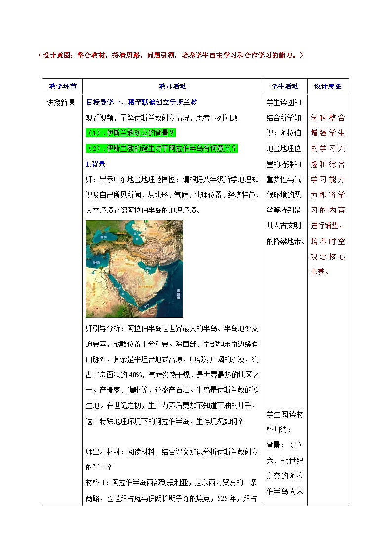
Task: Select the 教师活动 column header
Action: [173, 86]
